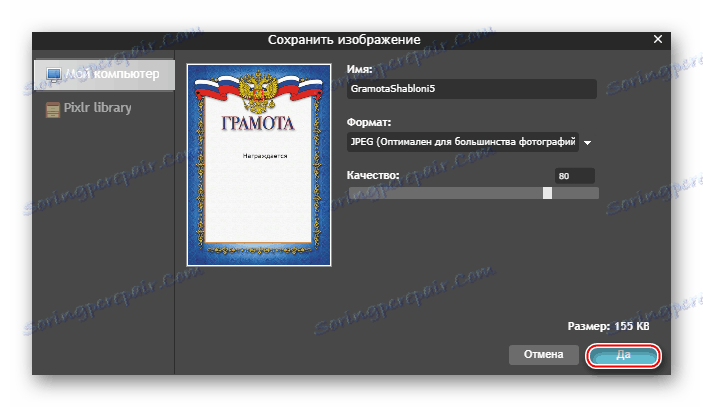
Task: Click the Формат: label
Action: [369, 122]
